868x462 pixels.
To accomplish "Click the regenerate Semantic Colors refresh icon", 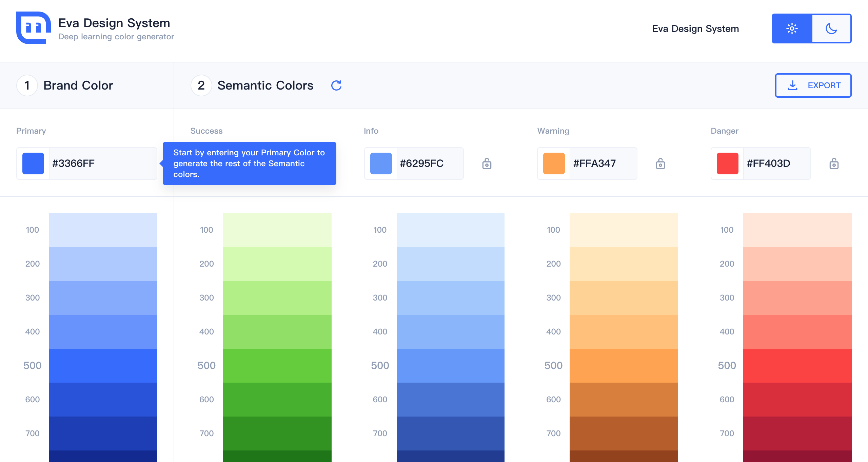I will pyautogui.click(x=336, y=85).
